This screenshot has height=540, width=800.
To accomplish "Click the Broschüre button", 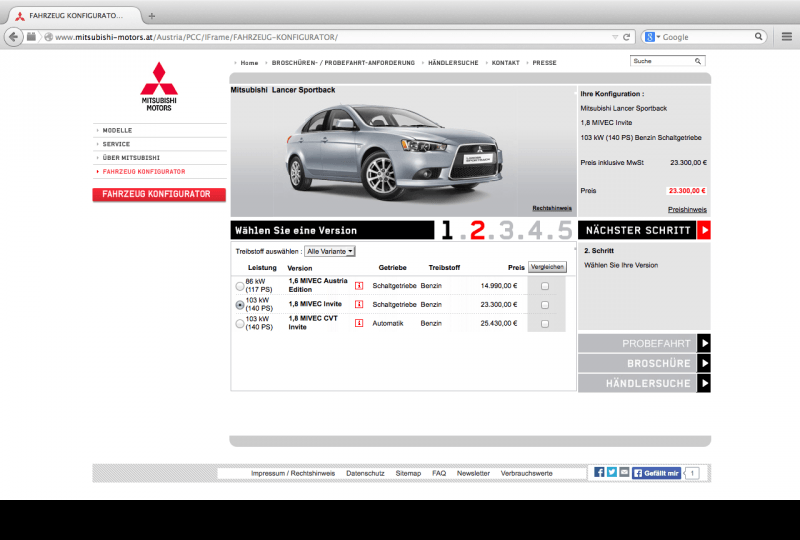I will pyautogui.click(x=638, y=363).
